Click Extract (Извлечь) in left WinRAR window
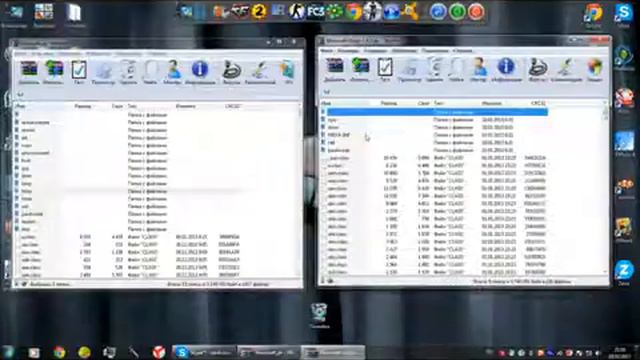The width and height of the screenshot is (640, 360). (53, 72)
